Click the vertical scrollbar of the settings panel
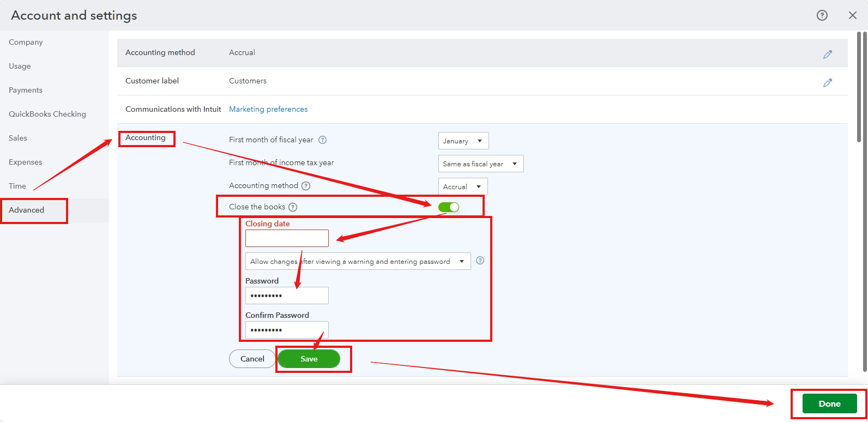The height and width of the screenshot is (422, 868). pyautogui.click(x=859, y=87)
